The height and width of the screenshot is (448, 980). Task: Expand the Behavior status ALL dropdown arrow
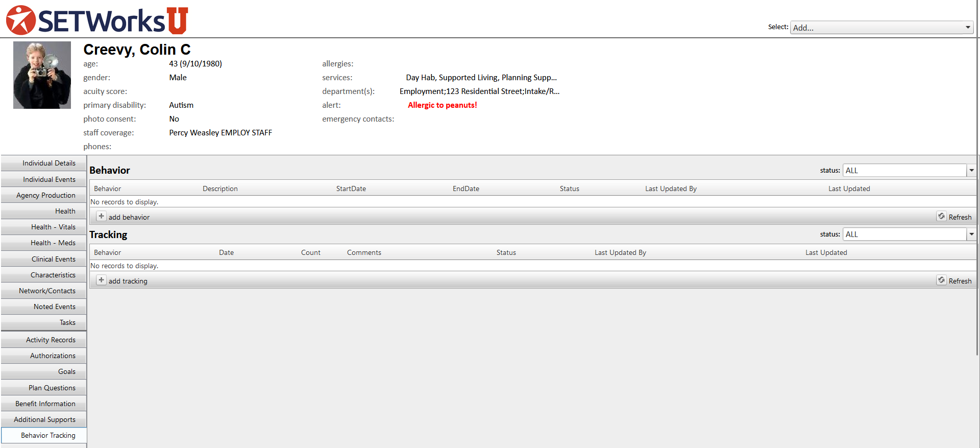pos(971,170)
